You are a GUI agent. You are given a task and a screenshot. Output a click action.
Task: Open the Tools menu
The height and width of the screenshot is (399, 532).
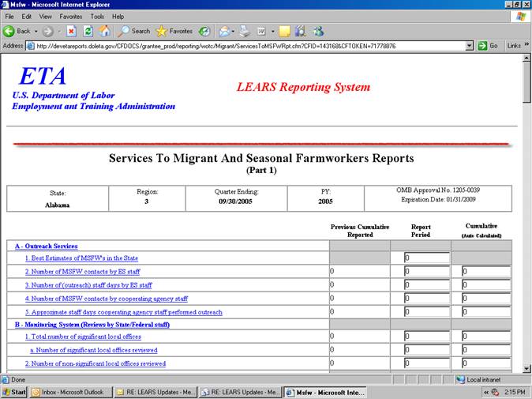[x=97, y=16]
